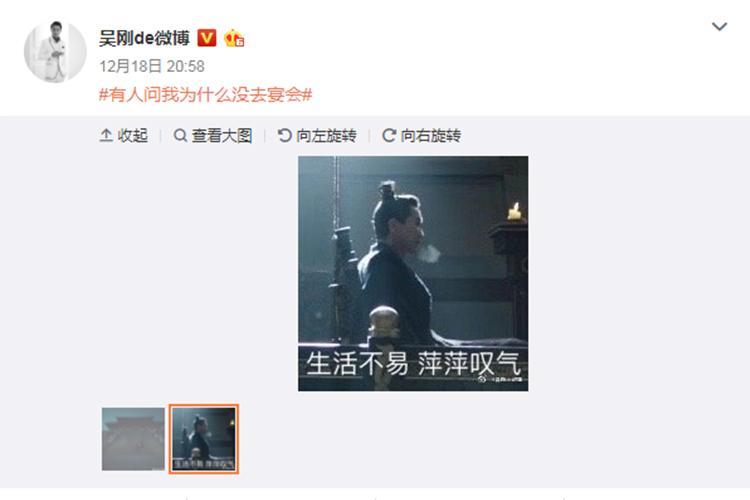Open the 吴刚de微博 profile name link
Screen dimensions: 750x500
144,38
